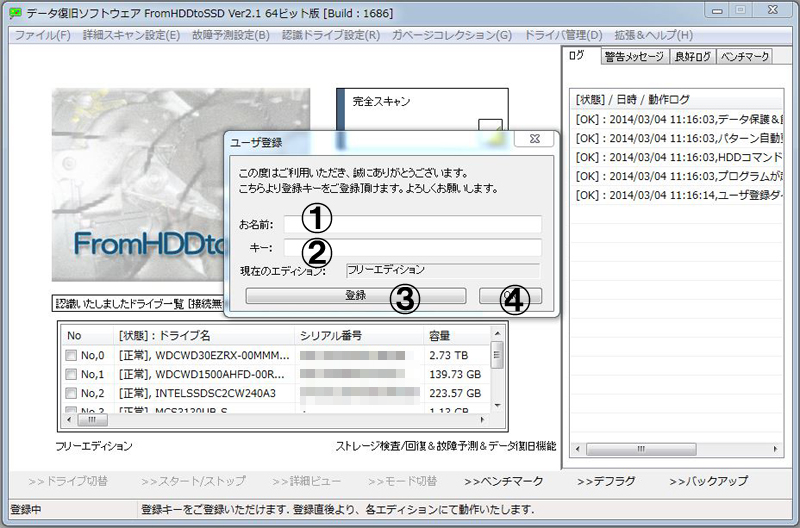Select drive WDCWD30EZRX-00MMM row text
Image resolution: width=800 pixels, height=528 pixels.
[x=204, y=355]
